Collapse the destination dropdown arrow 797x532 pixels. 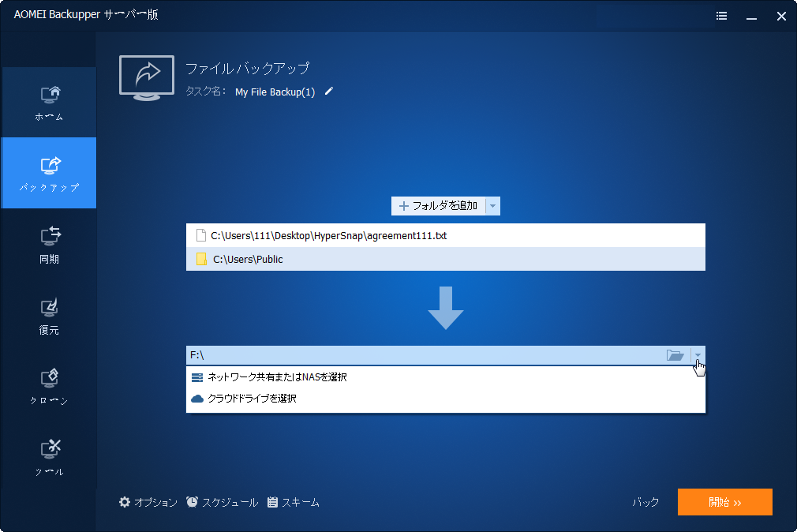pyautogui.click(x=698, y=355)
